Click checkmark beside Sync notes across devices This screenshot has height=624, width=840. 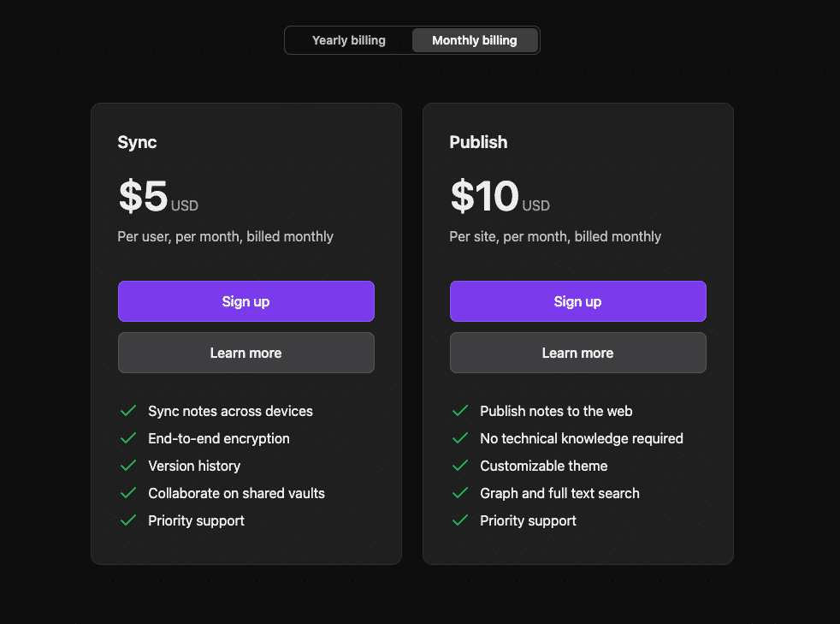[x=128, y=411]
